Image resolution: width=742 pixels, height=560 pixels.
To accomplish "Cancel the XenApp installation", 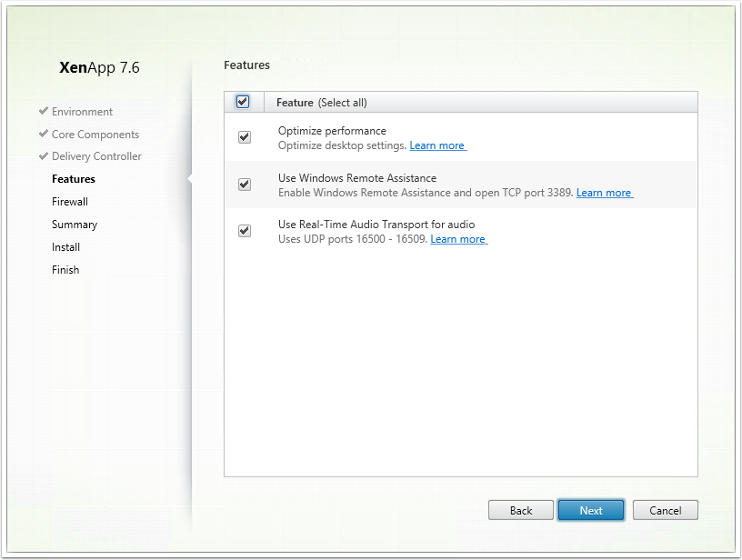I will (666, 510).
